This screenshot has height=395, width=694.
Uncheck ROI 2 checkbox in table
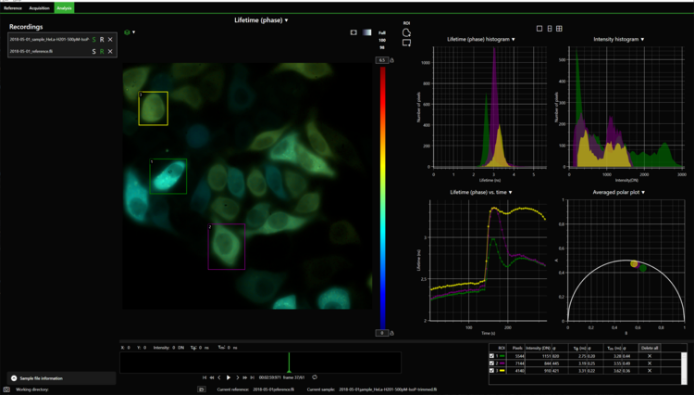coord(492,363)
